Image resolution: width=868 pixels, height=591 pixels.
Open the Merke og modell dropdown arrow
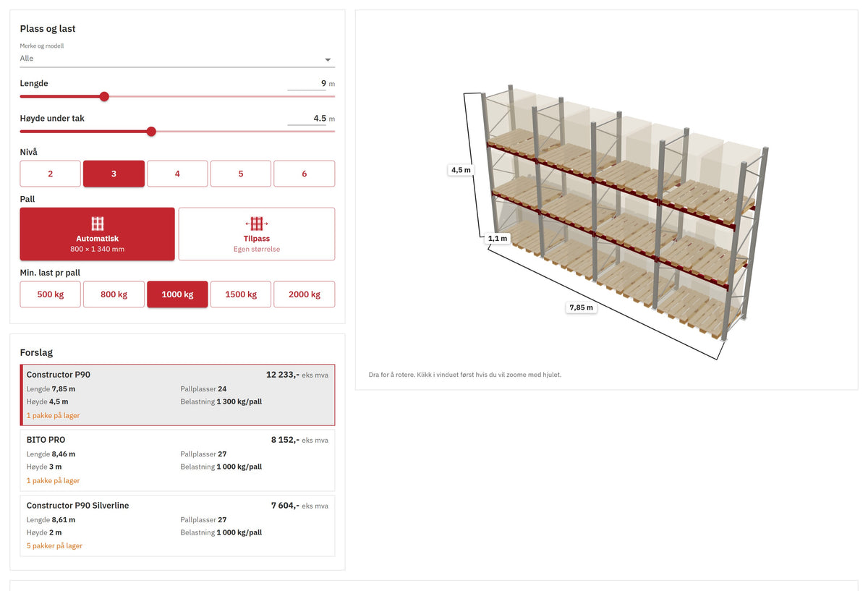pyautogui.click(x=328, y=60)
